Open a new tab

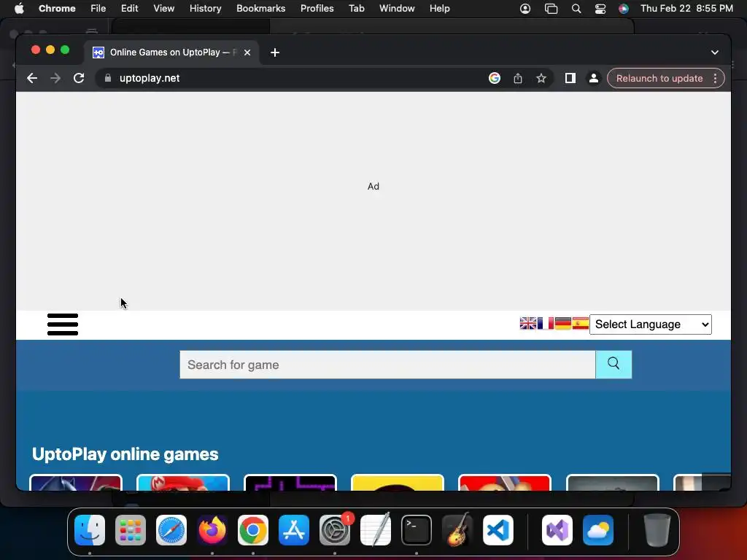point(275,52)
